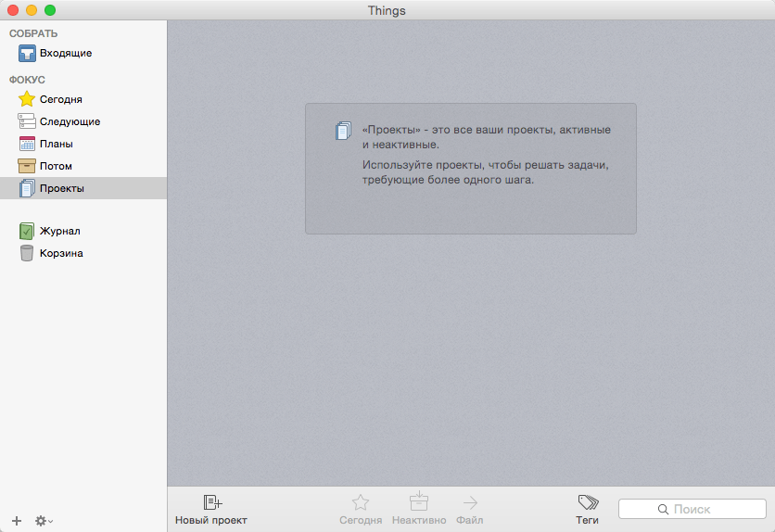Select the Входящие label in sidebar
Screen dimensions: 775x532
click(x=66, y=54)
